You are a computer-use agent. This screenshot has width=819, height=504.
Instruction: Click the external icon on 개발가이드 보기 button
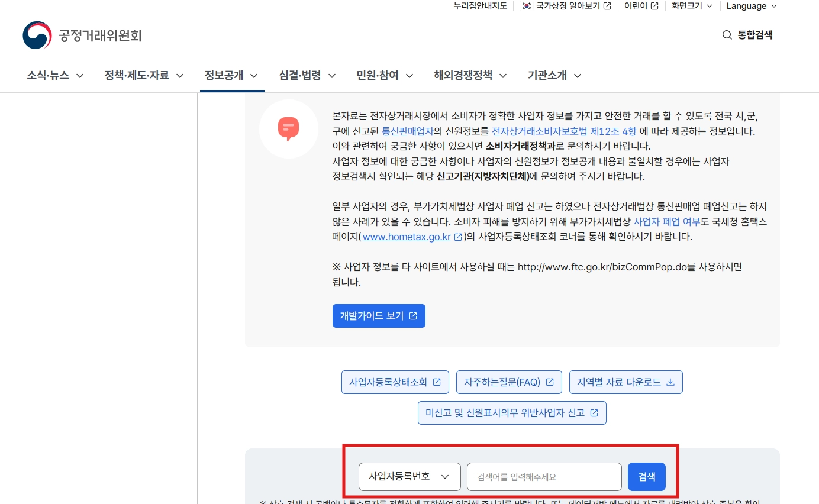[x=413, y=316]
